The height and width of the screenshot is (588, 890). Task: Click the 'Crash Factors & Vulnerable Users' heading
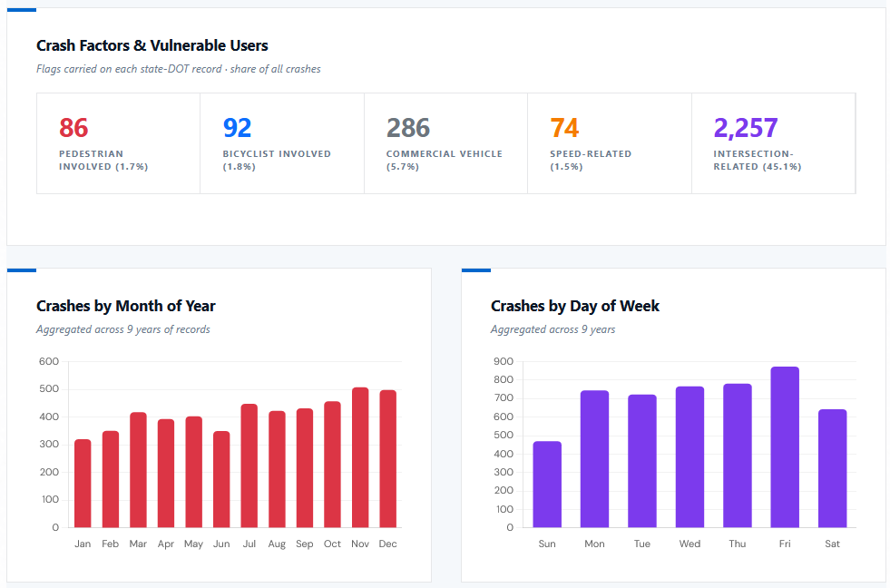tap(152, 45)
